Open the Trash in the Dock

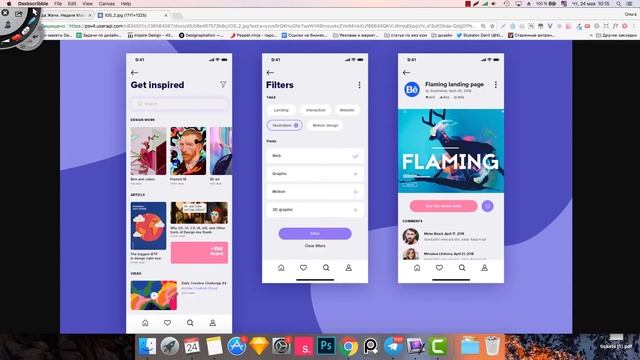pos(493,346)
